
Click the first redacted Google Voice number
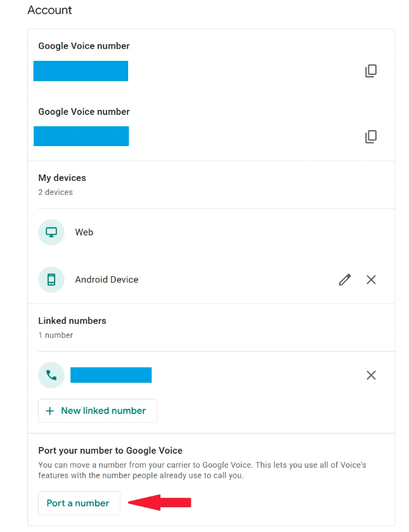[81, 71]
